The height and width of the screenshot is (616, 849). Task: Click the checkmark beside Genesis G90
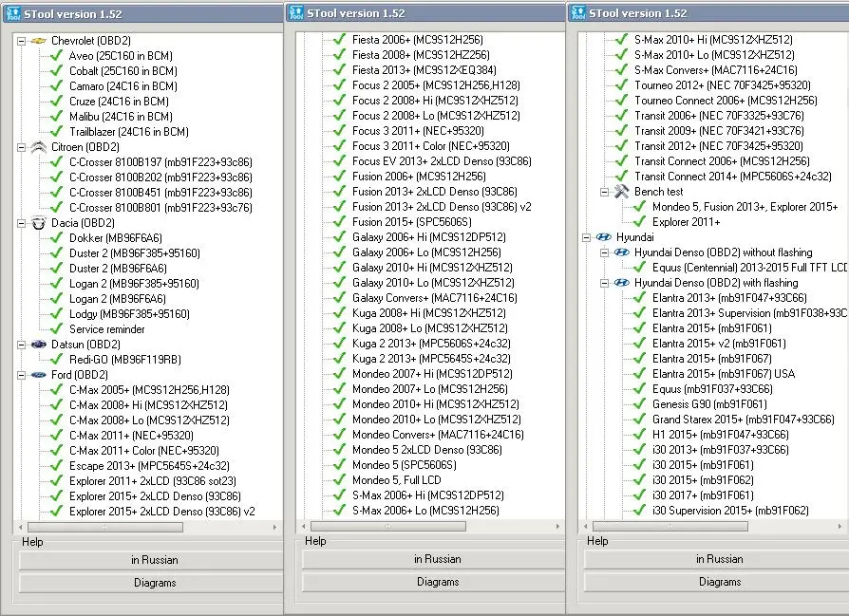(x=639, y=403)
